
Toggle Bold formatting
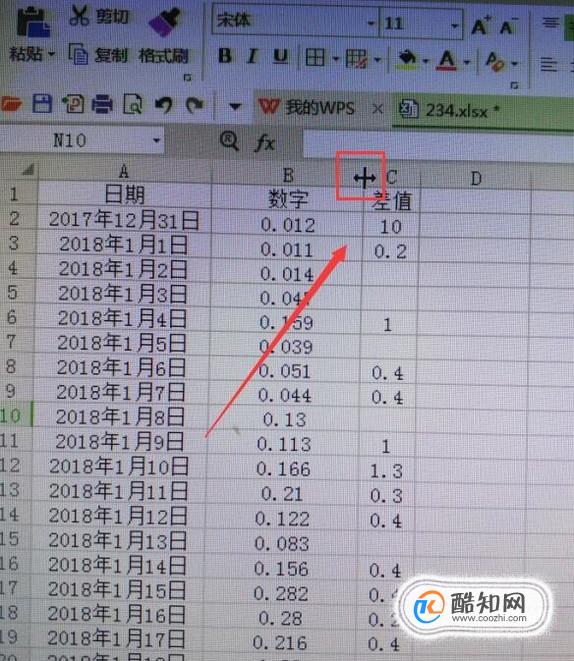pos(225,56)
